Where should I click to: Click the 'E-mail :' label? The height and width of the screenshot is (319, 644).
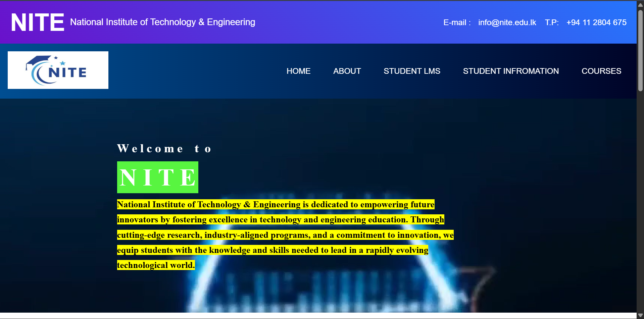point(457,22)
